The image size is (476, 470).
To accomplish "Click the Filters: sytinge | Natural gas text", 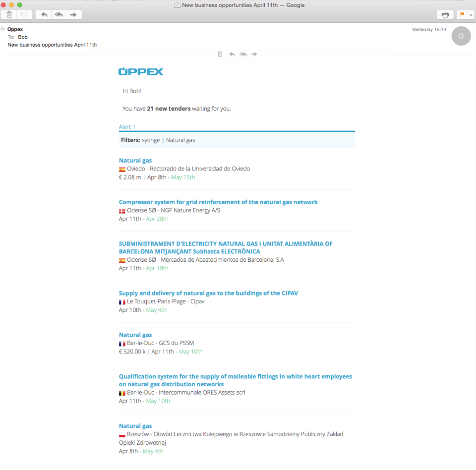I will coord(158,140).
